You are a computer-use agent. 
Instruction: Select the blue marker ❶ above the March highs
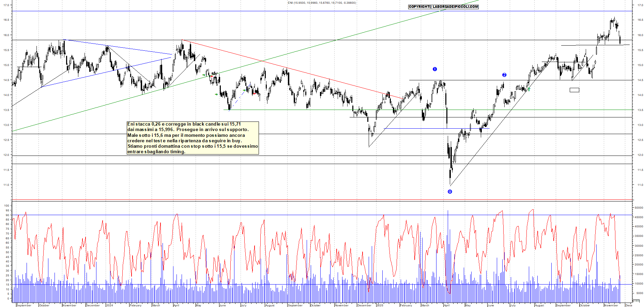[434, 69]
